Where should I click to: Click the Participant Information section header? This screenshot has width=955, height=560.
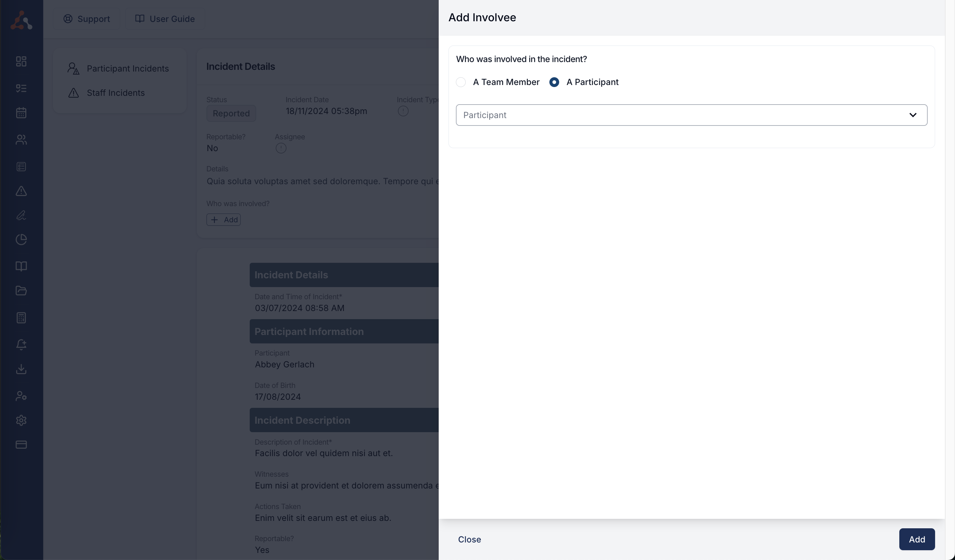[344, 331]
